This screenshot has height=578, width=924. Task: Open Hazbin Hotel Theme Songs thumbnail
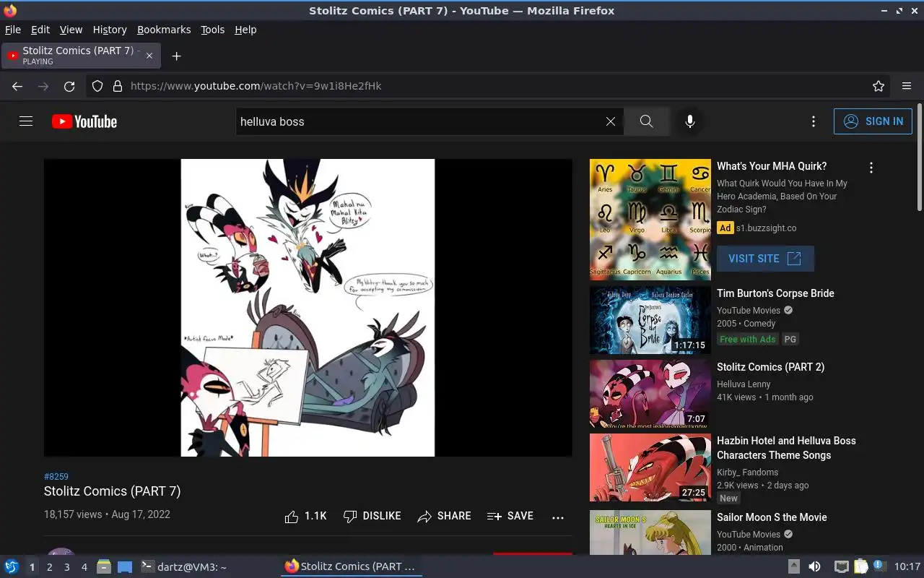(650, 467)
